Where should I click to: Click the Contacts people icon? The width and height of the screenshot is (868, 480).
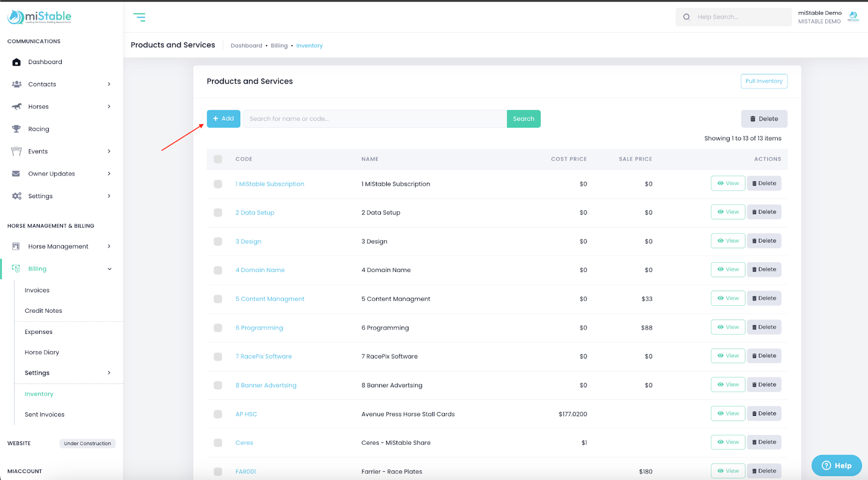coord(17,84)
